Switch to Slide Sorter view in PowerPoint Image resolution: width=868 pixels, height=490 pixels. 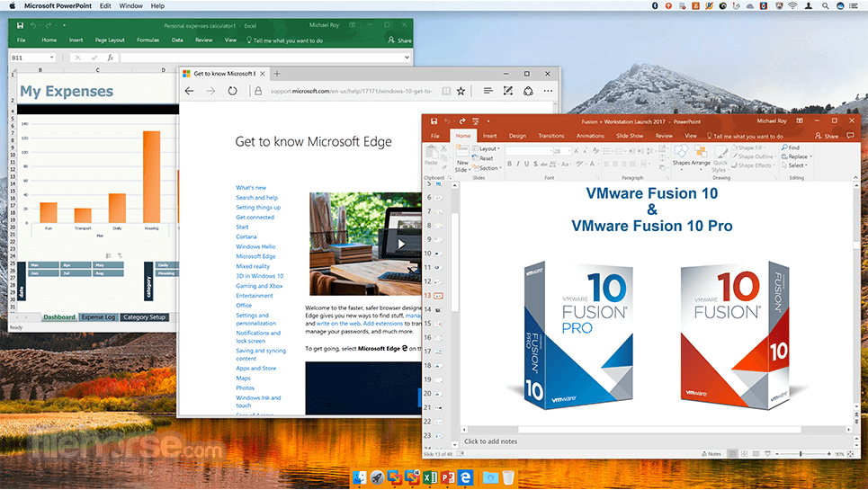[744, 453]
